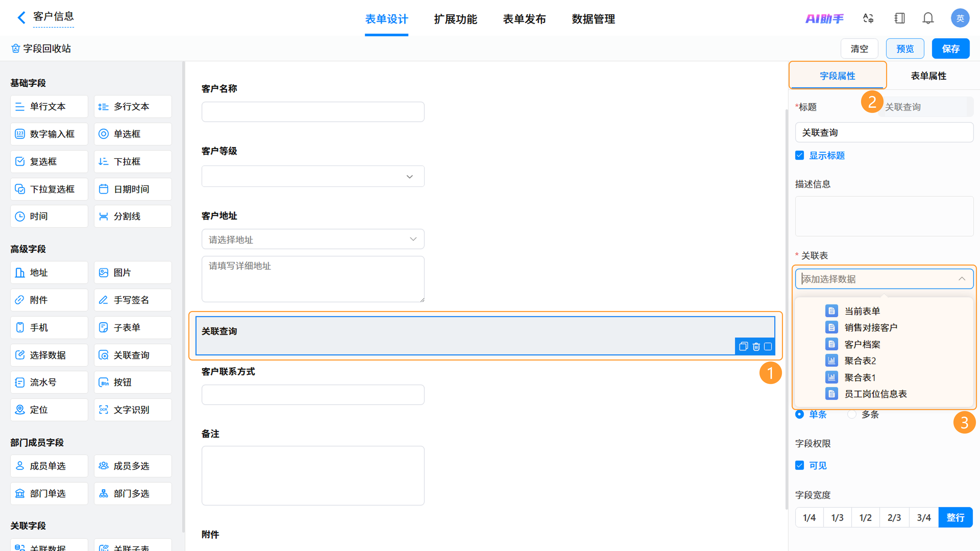Select the 成员多选 field widget
This screenshot has width=980, height=551.
[x=133, y=466]
